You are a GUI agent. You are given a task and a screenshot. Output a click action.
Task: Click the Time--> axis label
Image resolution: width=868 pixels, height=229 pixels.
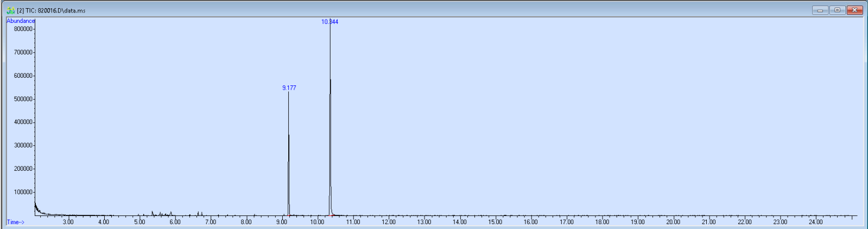[x=15, y=222]
